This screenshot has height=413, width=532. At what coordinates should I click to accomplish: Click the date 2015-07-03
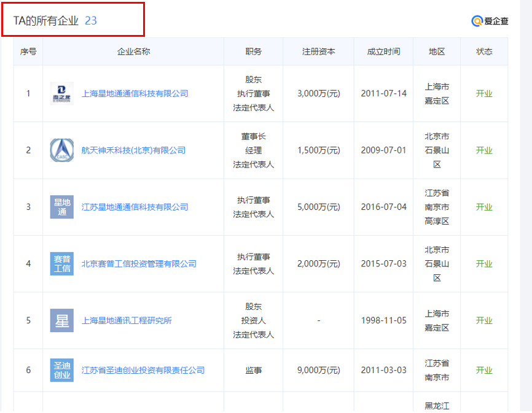click(x=384, y=264)
